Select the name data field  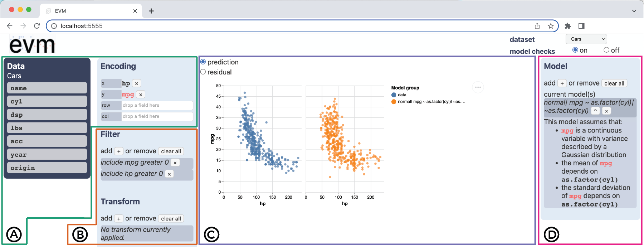(47, 88)
